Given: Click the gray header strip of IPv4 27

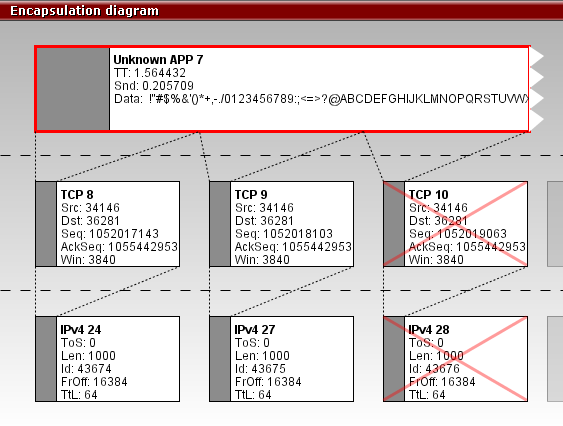Looking at the screenshot, I should click(220, 359).
